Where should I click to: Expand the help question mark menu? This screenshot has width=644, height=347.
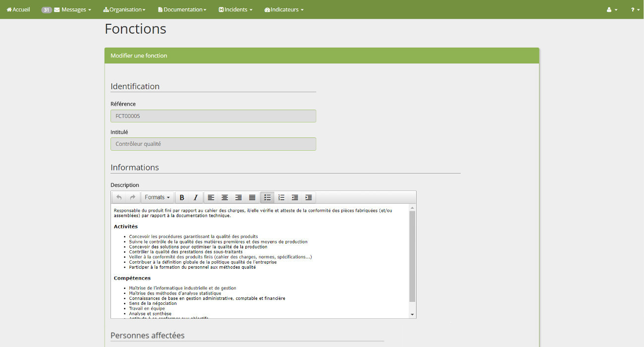click(635, 9)
